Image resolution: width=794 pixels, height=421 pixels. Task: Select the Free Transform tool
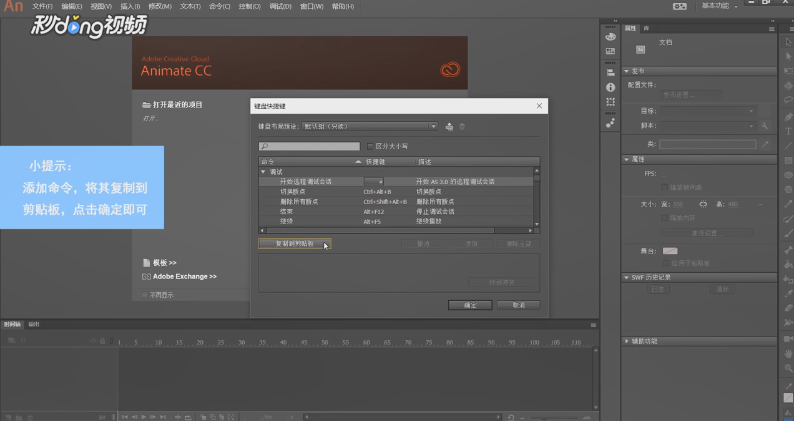coord(788,71)
